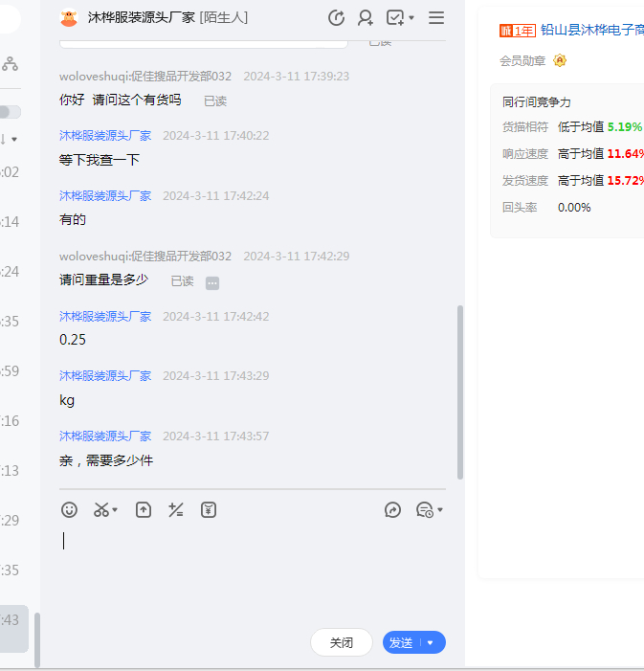Open 铅山县沐桦电子商 company link
644x671 pixels.
click(x=591, y=31)
